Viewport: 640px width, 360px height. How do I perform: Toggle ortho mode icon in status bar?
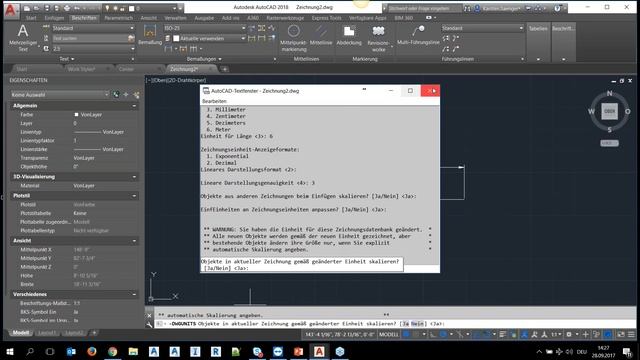433,334
